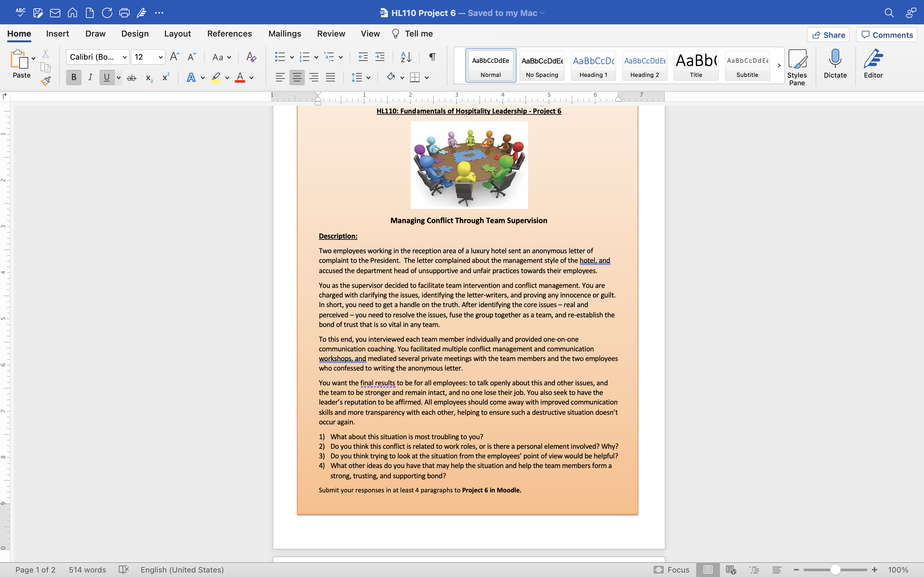The height and width of the screenshot is (577, 924).
Task: Expand the font size dropdown
Action: 161,57
